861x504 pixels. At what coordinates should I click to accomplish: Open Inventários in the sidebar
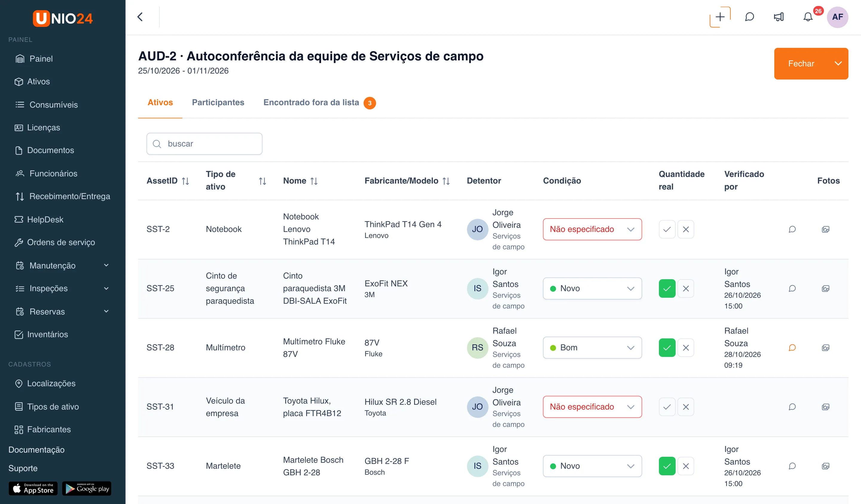pos(48,334)
